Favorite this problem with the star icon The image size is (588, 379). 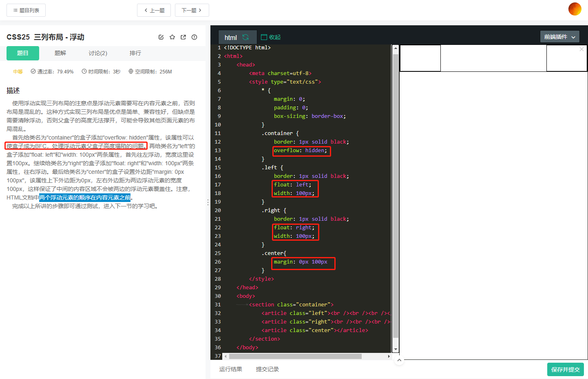172,37
